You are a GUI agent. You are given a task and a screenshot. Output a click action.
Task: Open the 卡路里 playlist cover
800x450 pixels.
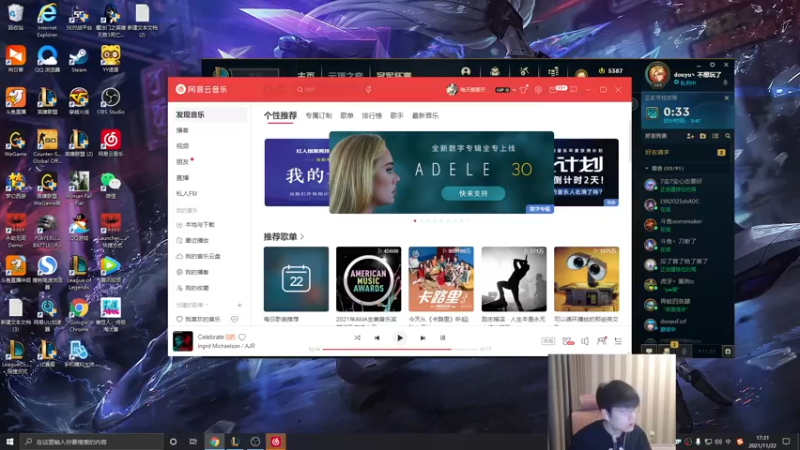click(441, 279)
